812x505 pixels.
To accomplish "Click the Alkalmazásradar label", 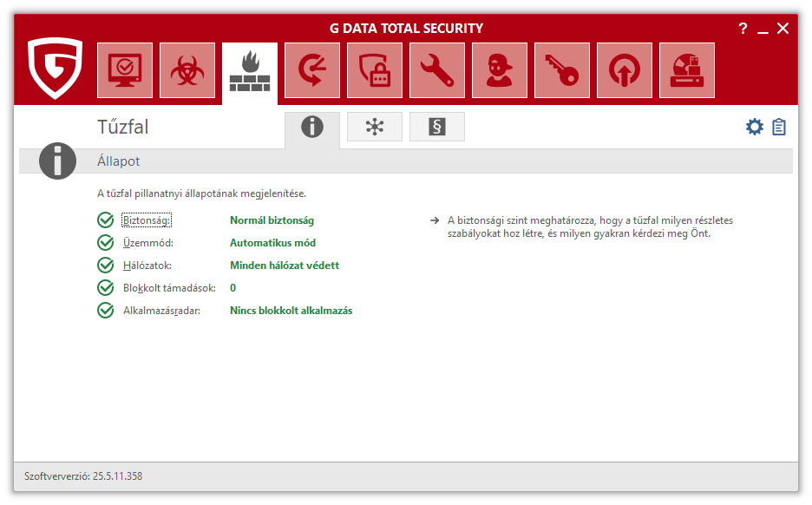I will pyautogui.click(x=161, y=311).
